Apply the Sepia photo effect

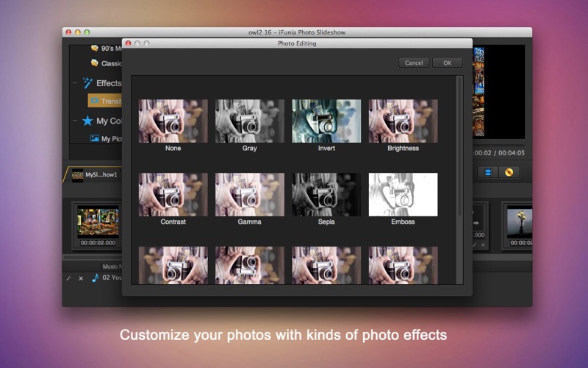pos(326,195)
